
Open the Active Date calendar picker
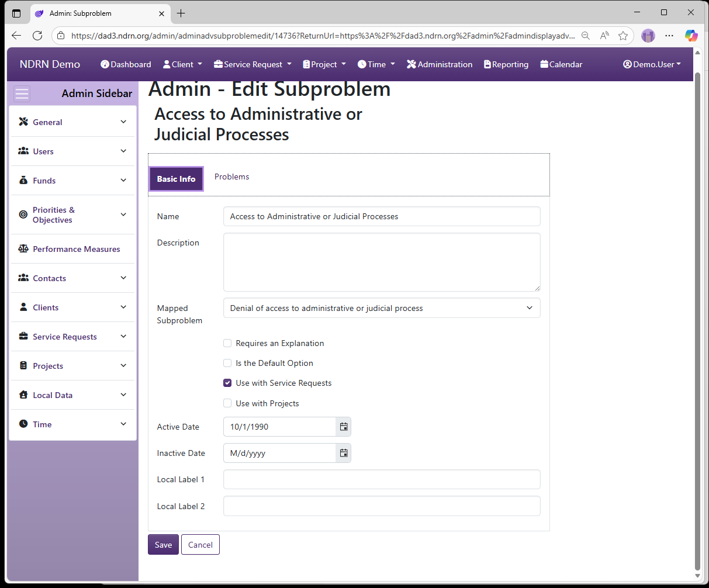point(344,427)
